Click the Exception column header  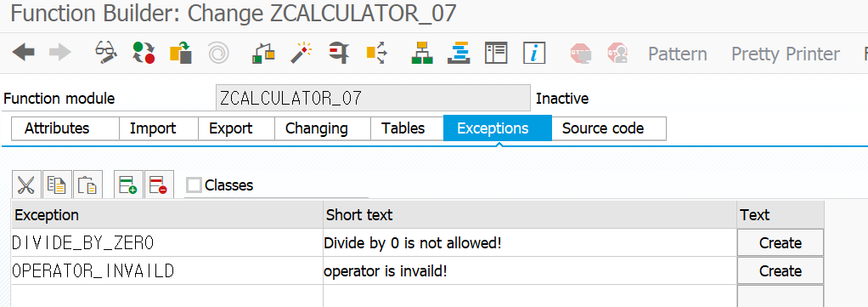166,215
